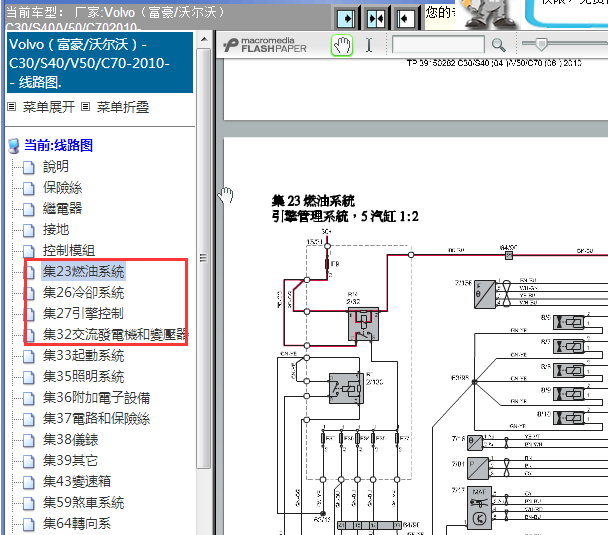Viewport: 608px width, 535px height.
Task: Click the collapse-panel left arrow button
Action: 405,18
